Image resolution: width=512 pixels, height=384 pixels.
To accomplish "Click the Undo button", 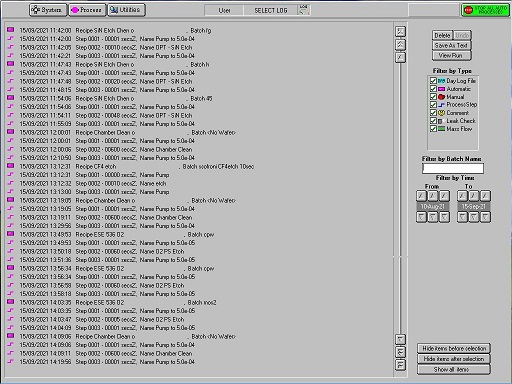I will [462, 35].
